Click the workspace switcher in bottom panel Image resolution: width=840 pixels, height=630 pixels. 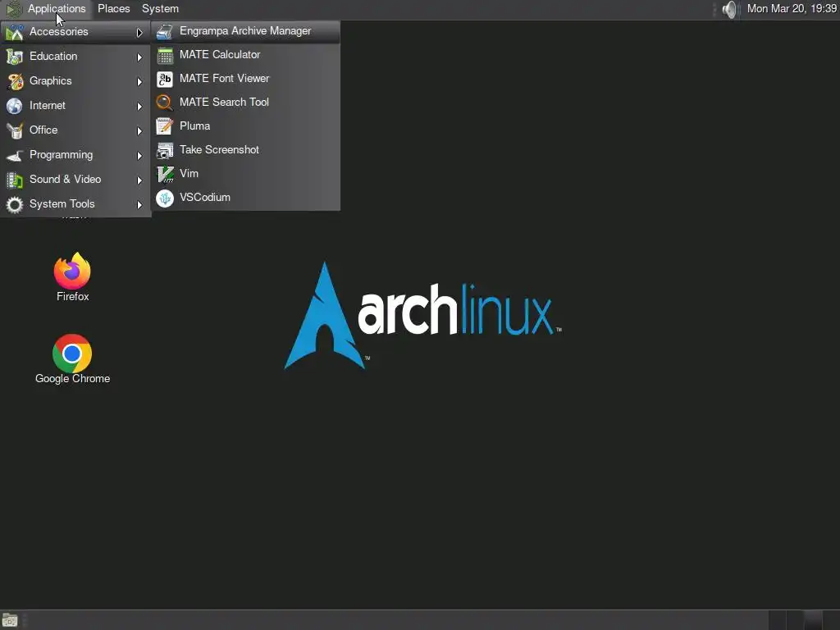tap(804, 620)
